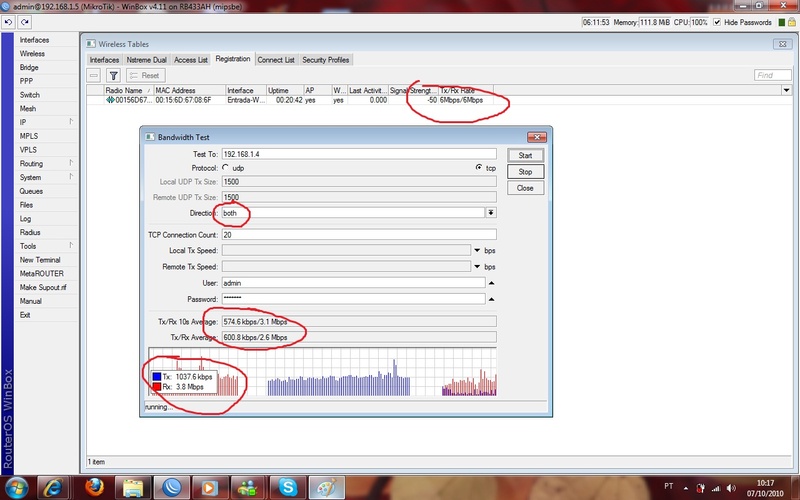Screen dimensions: 800x500
Task: Open Log in the sidebar menu
Action: pos(26,218)
